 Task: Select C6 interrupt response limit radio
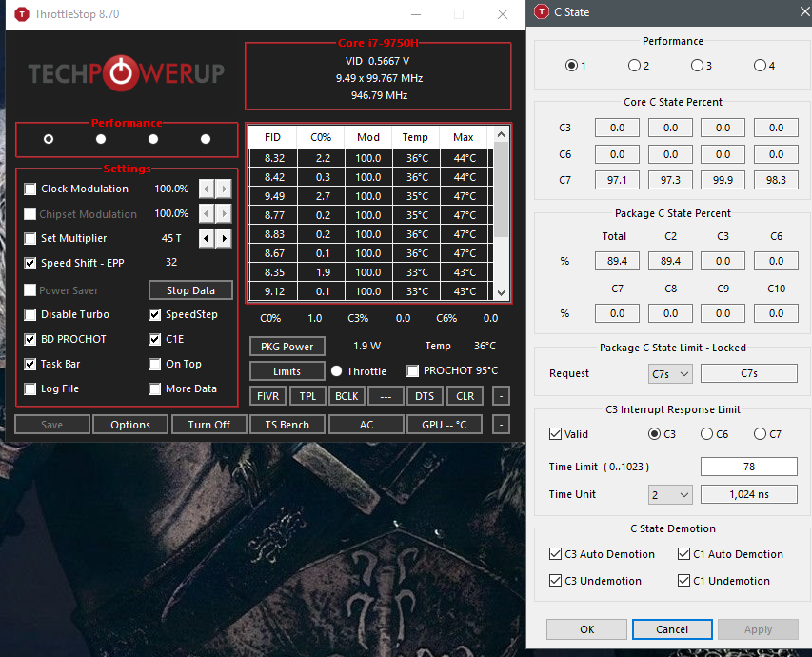point(706,433)
